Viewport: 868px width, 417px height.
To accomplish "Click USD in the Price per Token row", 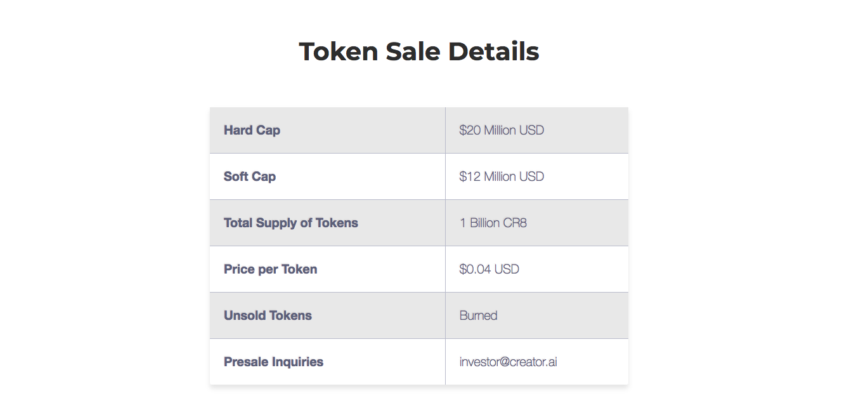I will click(507, 269).
